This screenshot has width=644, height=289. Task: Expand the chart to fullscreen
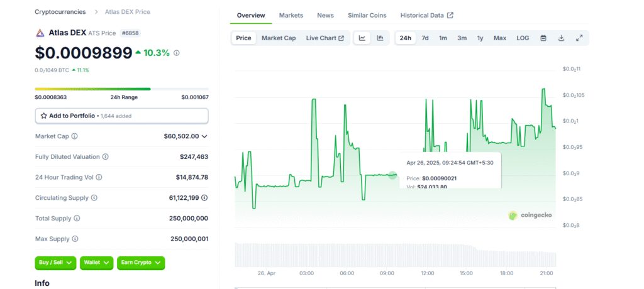coord(579,38)
